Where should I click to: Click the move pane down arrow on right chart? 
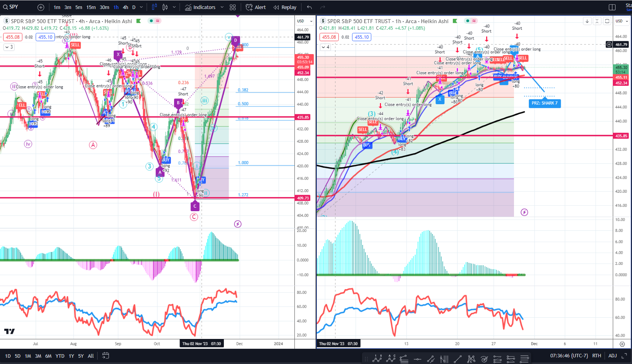[x=587, y=21]
